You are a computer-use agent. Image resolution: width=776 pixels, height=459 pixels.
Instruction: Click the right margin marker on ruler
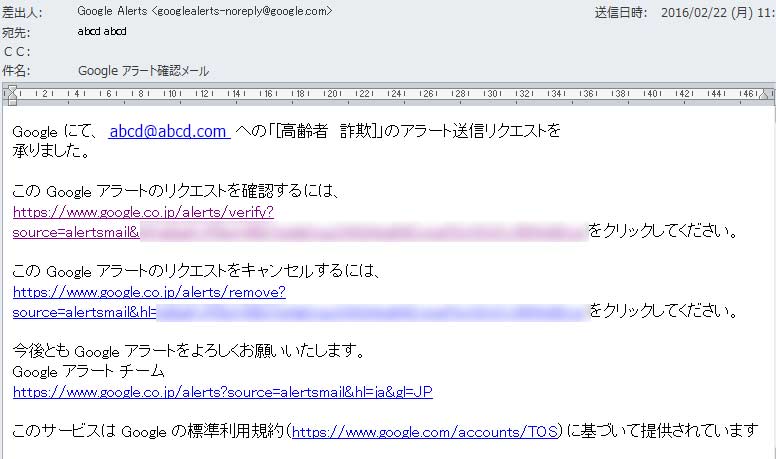click(x=767, y=96)
